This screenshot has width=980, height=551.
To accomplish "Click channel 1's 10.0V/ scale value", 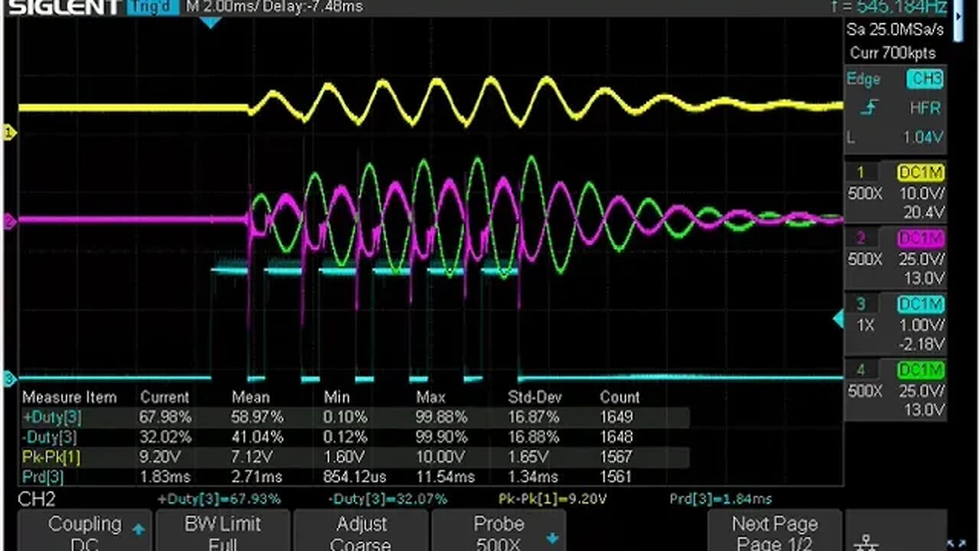I will [921, 194].
